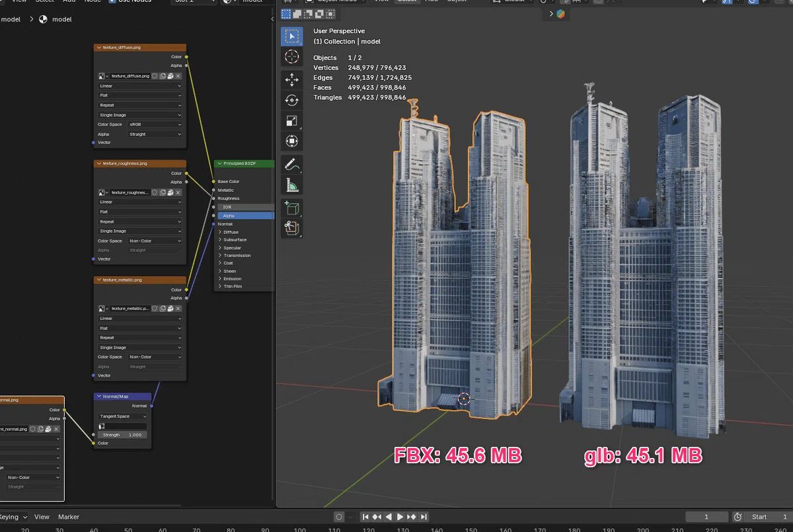The height and width of the screenshot is (532, 793).
Task: Collapse the Normal Map node
Action: [99, 397]
